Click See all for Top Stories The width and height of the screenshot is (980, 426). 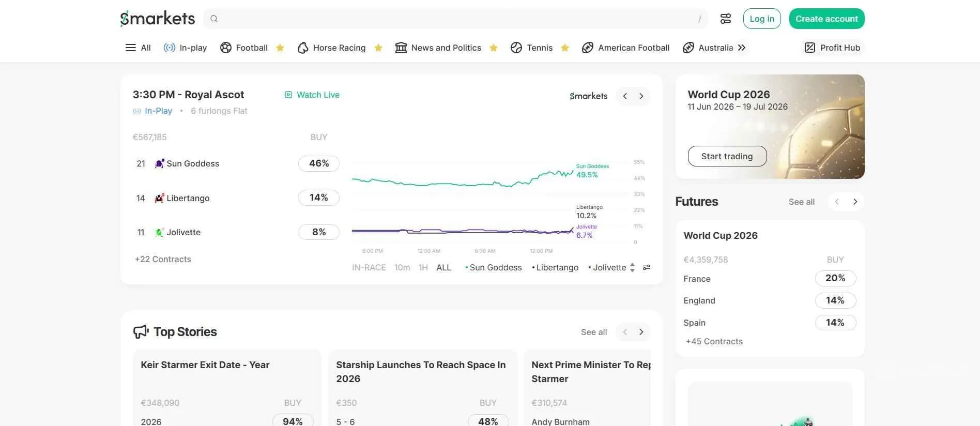pos(594,332)
